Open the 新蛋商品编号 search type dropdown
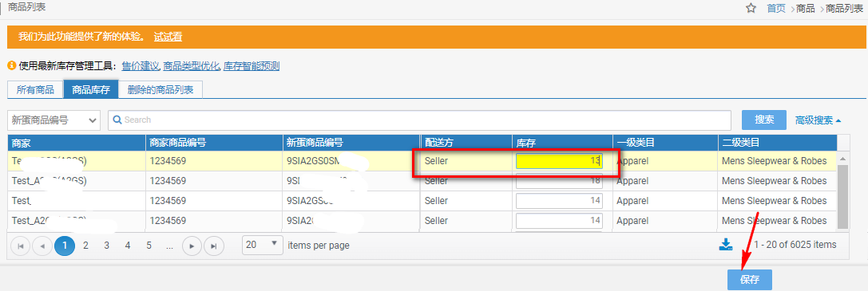Screen dimensions: 868x291 click(x=54, y=120)
